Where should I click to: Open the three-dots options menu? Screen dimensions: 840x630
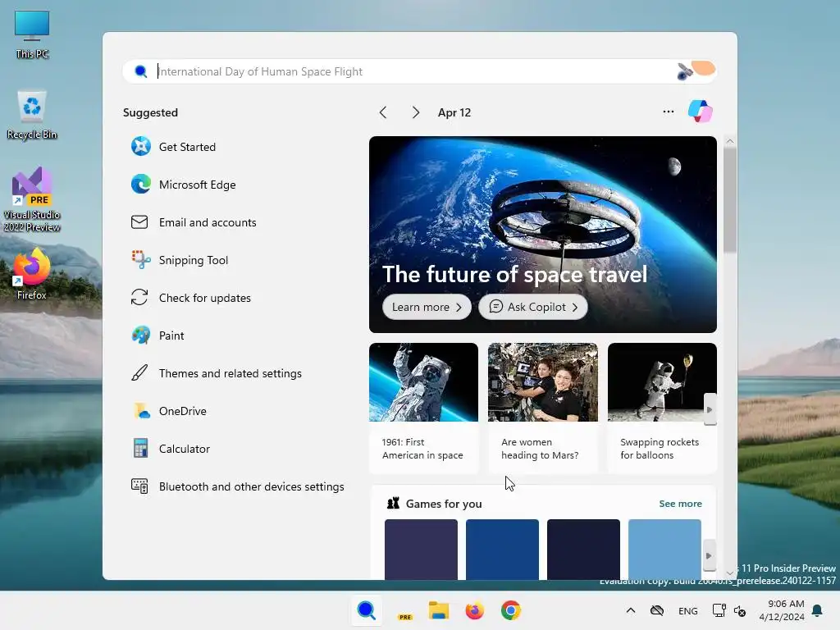point(668,112)
